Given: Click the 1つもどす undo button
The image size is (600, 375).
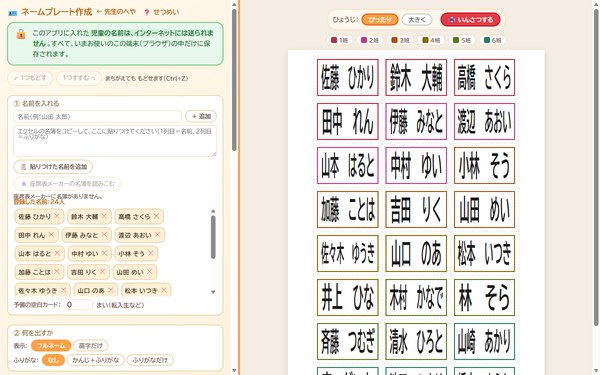Looking at the screenshot, I should click(30, 78).
